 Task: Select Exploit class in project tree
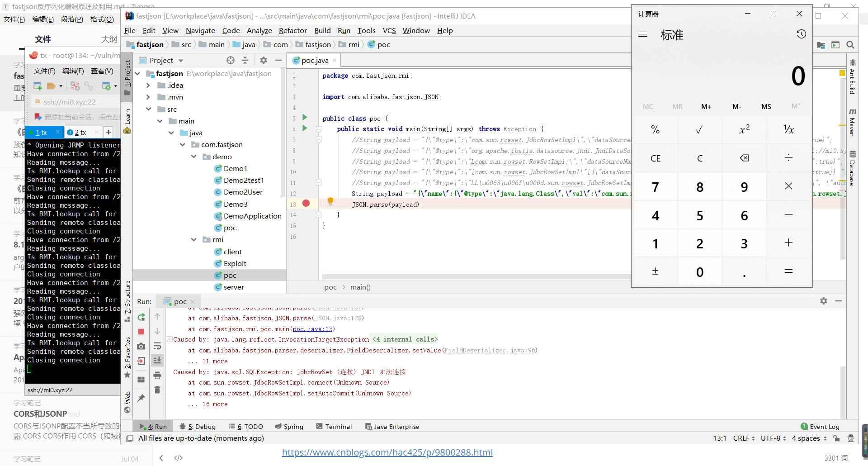(x=235, y=263)
